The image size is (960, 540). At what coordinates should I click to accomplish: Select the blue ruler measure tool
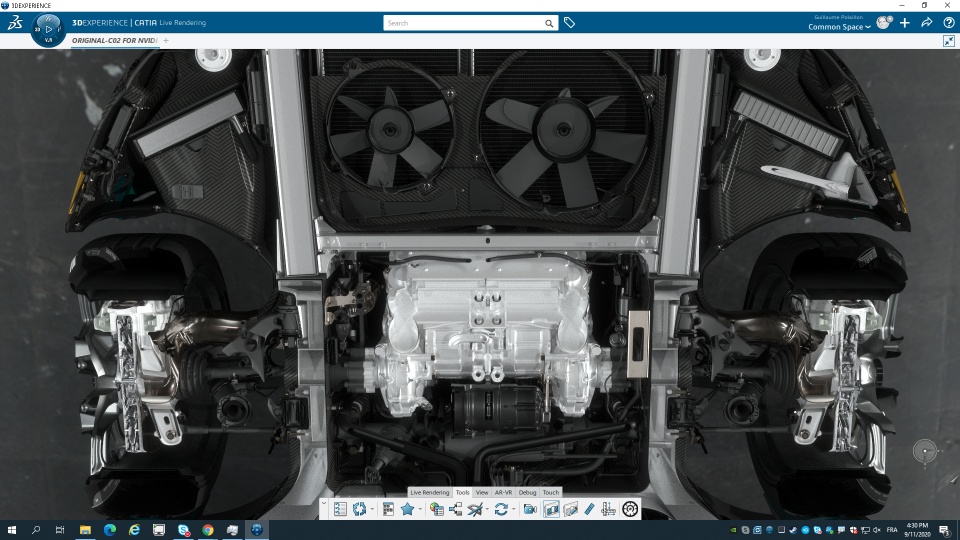[589, 509]
